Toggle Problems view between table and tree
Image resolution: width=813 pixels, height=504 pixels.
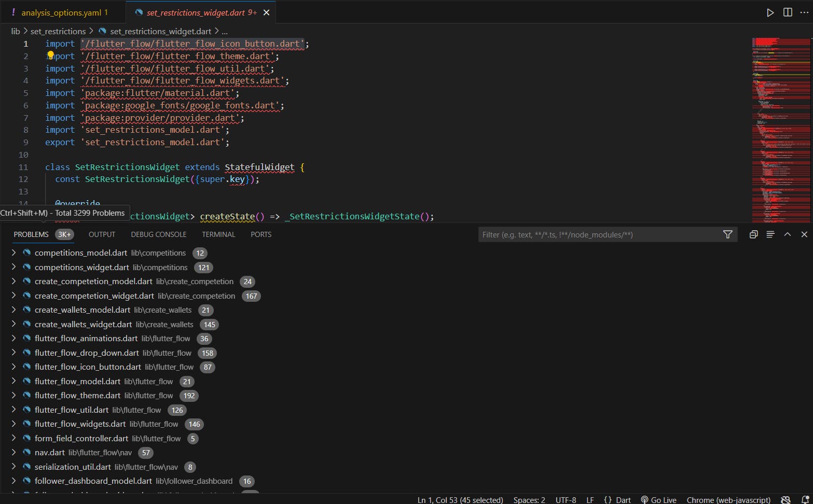pyautogui.click(x=770, y=234)
